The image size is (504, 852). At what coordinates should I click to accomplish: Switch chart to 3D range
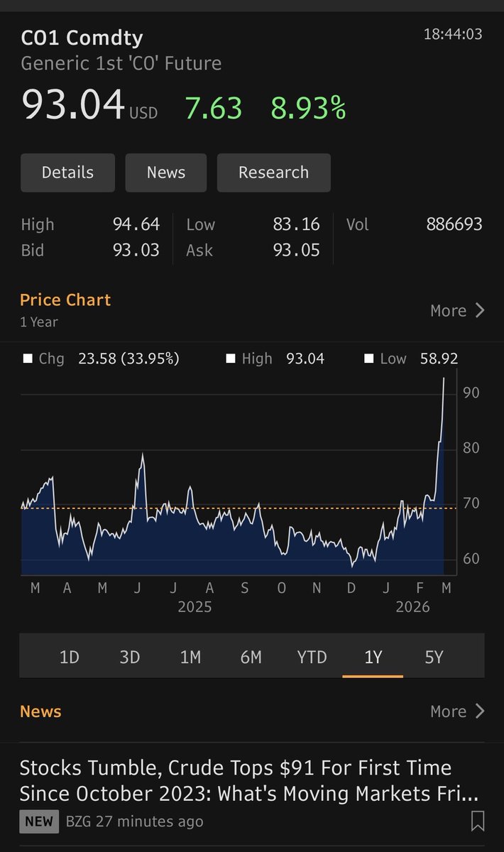point(130,657)
